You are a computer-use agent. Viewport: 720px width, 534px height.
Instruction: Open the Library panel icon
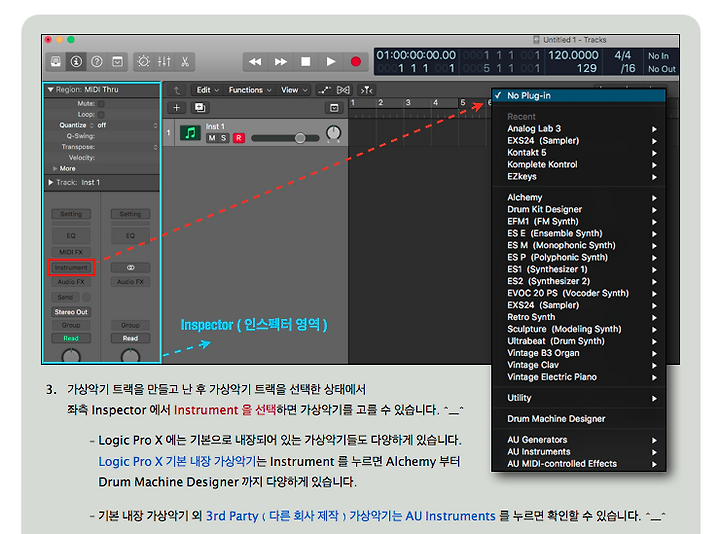[56, 62]
